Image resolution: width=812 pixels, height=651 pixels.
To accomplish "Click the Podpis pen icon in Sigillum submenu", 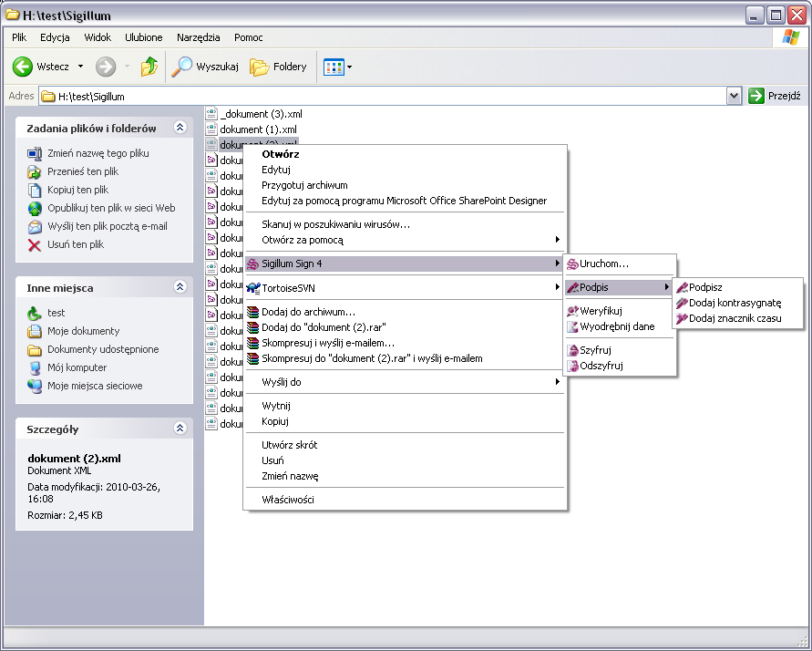I will 572,287.
